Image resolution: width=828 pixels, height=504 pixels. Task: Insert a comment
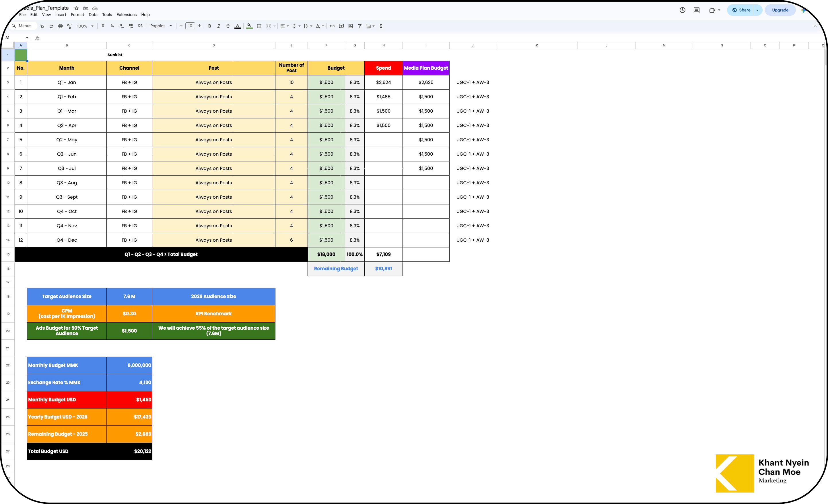pos(341,26)
